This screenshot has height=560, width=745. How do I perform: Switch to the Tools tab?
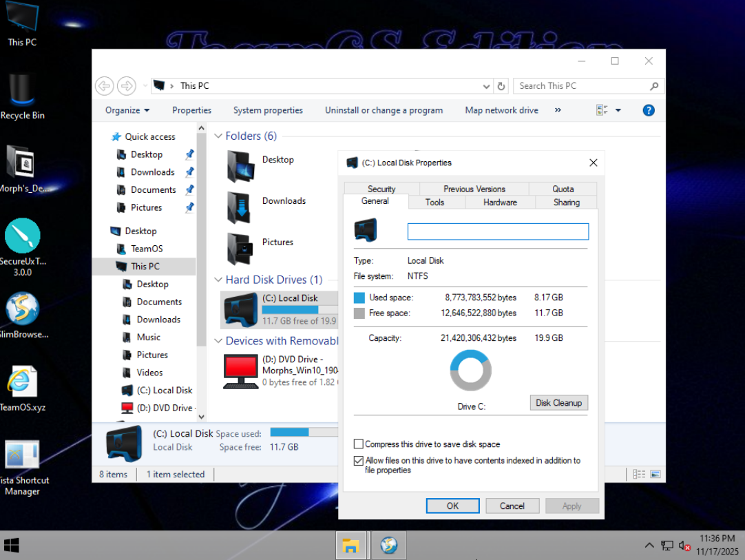pyautogui.click(x=434, y=203)
